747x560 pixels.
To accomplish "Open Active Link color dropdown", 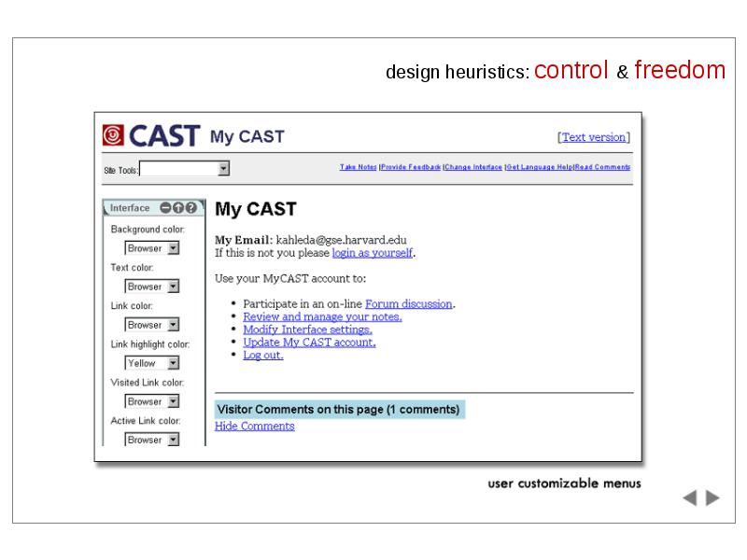I will click(x=152, y=440).
